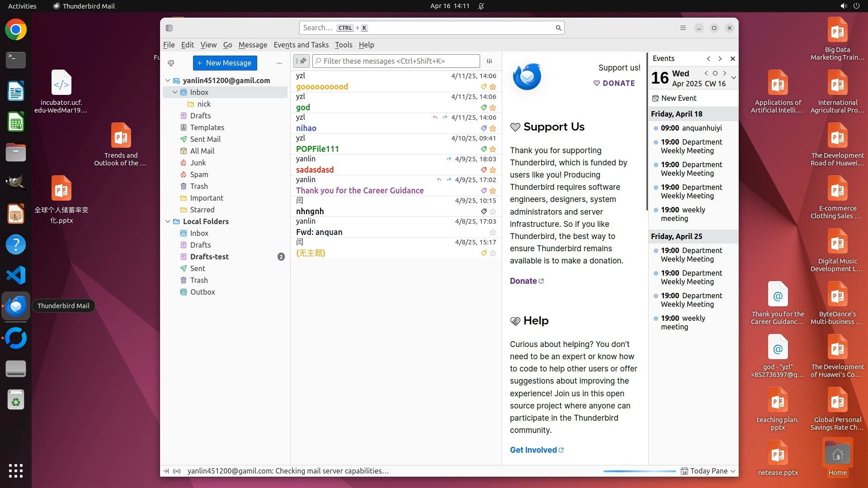Screen dimensions: 868x488
Task: Expand the Today Pane dropdown arrow
Action: [733, 471]
